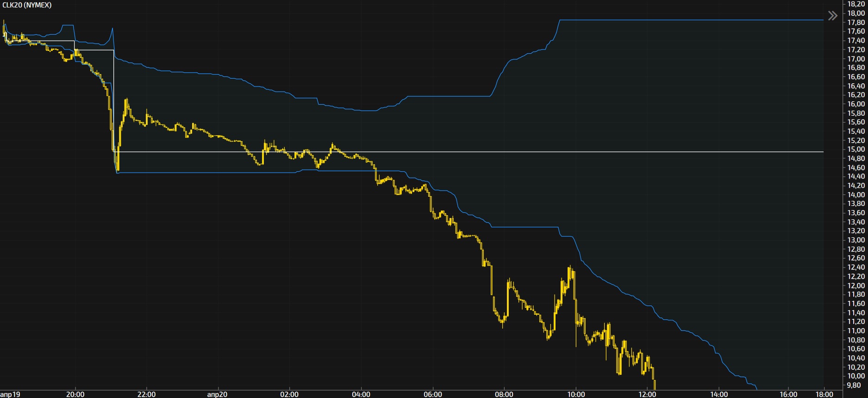This screenshot has width=868, height=398.
Task: Click the 14:00 time axis label
Action: 719,394
